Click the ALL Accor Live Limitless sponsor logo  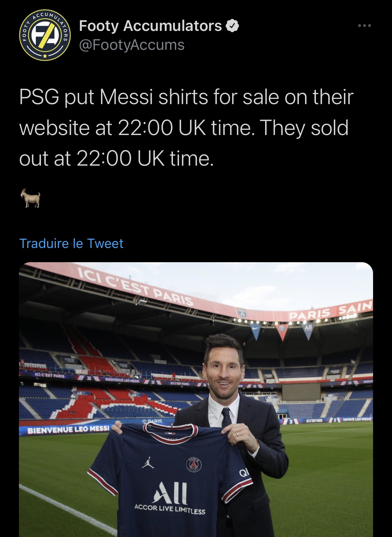170,499
